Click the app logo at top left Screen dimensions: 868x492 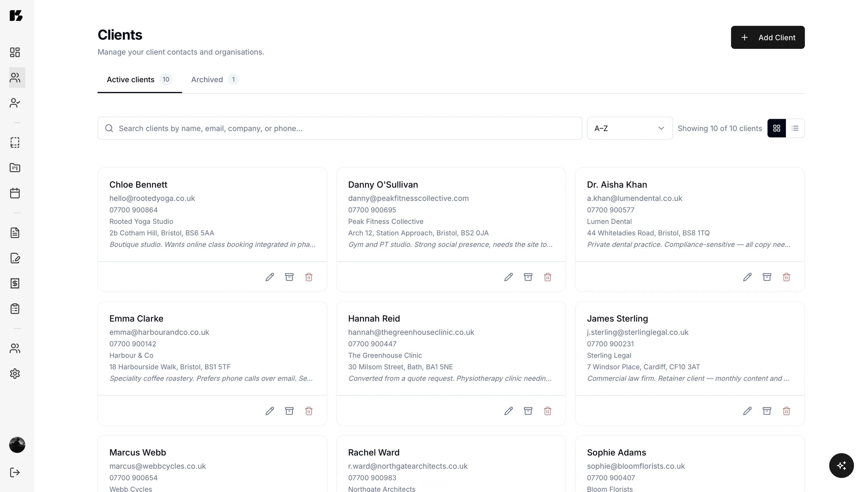16,16
